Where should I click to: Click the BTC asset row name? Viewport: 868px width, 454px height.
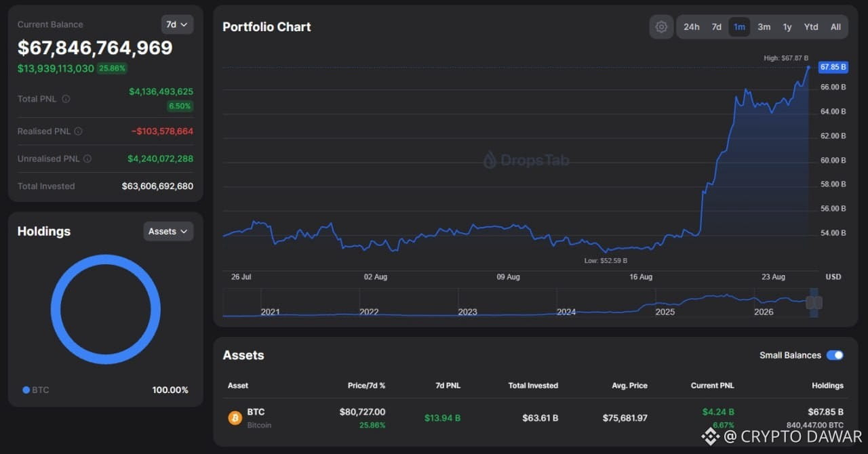(256, 411)
